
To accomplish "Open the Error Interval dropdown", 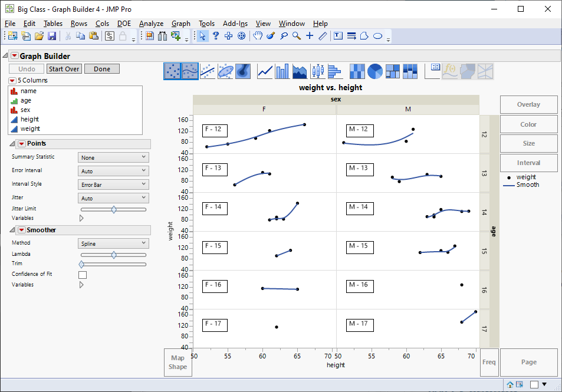I will click(x=113, y=172).
